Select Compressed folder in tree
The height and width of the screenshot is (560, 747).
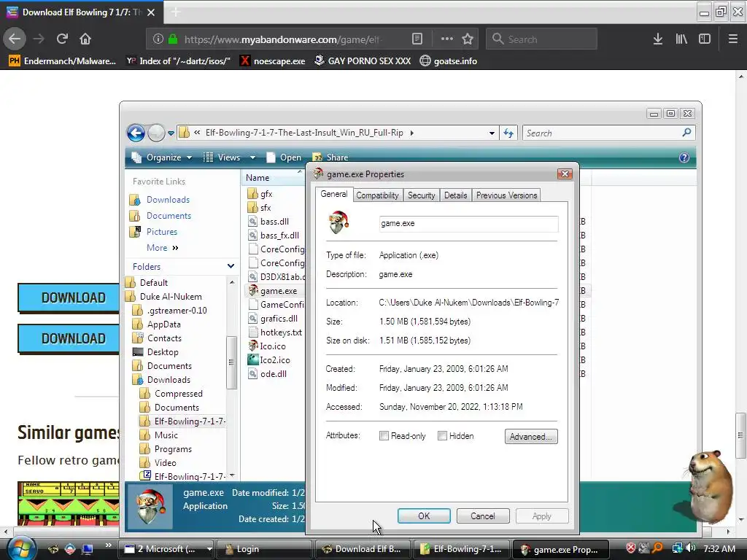171,393
